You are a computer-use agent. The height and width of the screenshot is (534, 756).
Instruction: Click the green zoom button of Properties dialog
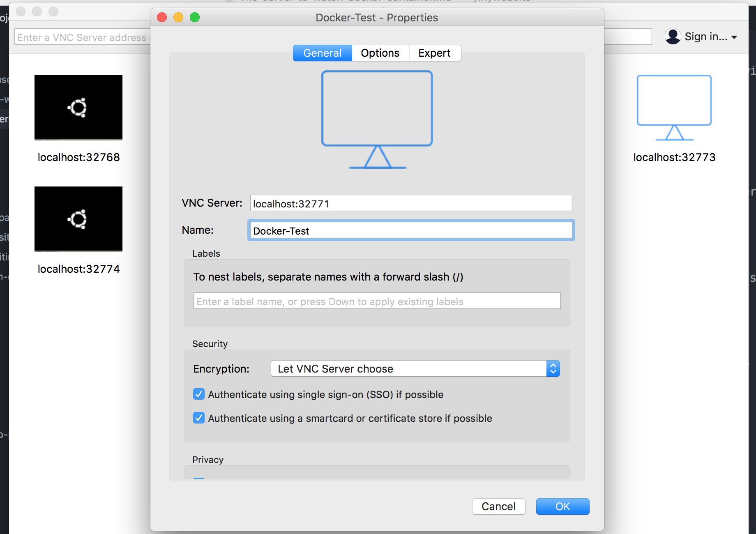pyautogui.click(x=195, y=17)
